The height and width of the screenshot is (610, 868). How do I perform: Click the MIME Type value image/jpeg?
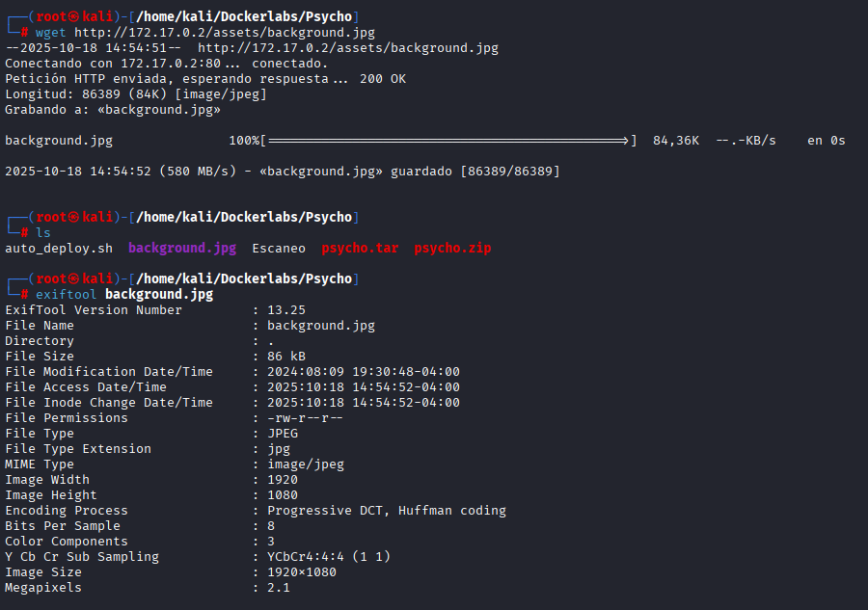306,464
